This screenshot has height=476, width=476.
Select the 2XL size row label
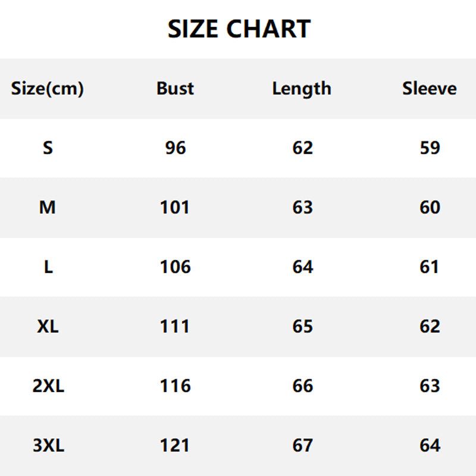(x=48, y=386)
